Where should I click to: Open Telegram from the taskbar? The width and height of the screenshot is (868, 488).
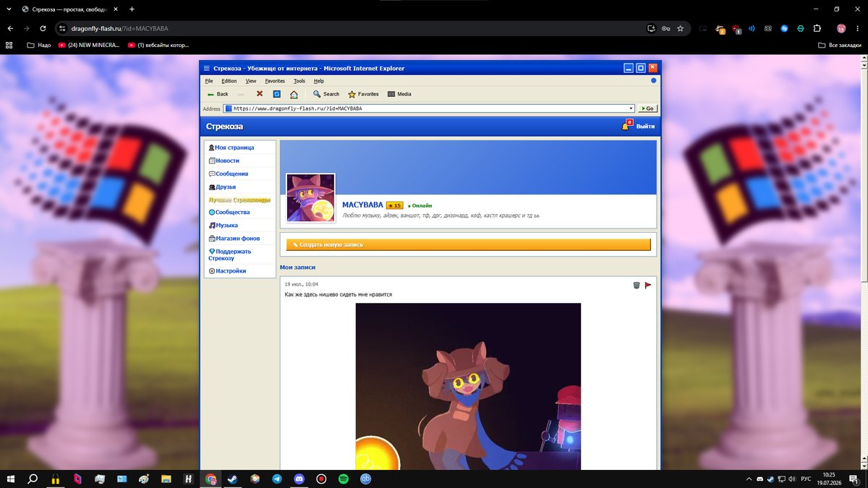pyautogui.click(x=277, y=479)
